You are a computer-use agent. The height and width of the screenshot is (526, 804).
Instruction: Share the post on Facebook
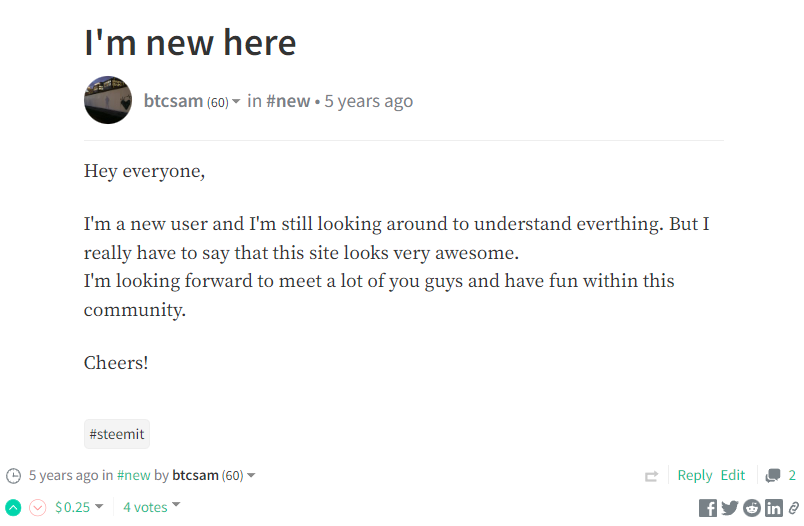point(708,508)
